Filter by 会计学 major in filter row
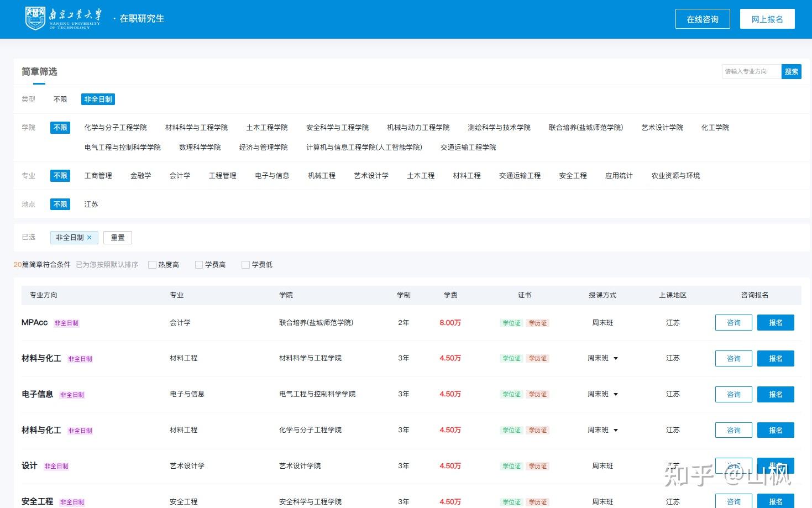This screenshot has height=508, width=812. (180, 176)
